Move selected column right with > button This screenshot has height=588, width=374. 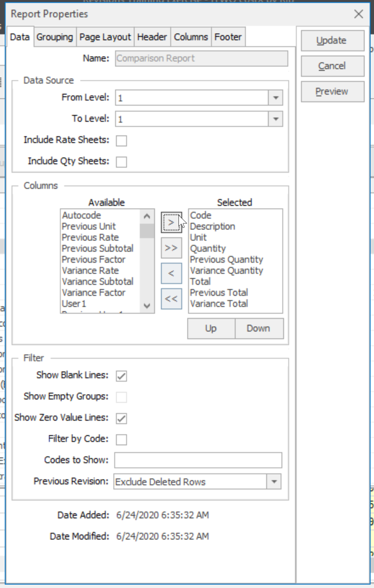(x=171, y=222)
